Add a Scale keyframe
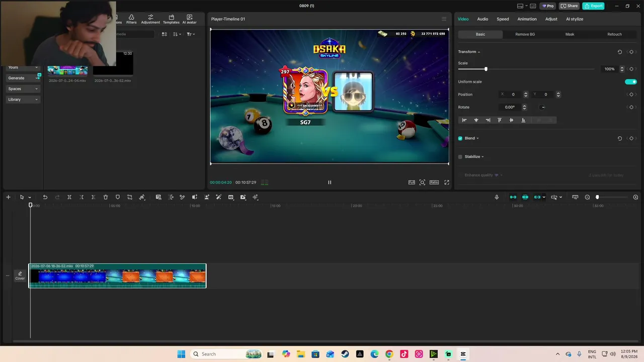 click(x=631, y=69)
